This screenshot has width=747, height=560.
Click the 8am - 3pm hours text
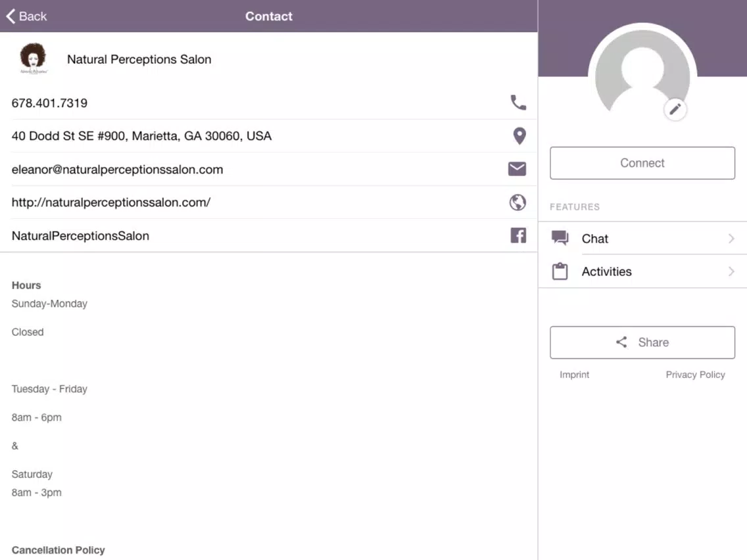point(37,492)
